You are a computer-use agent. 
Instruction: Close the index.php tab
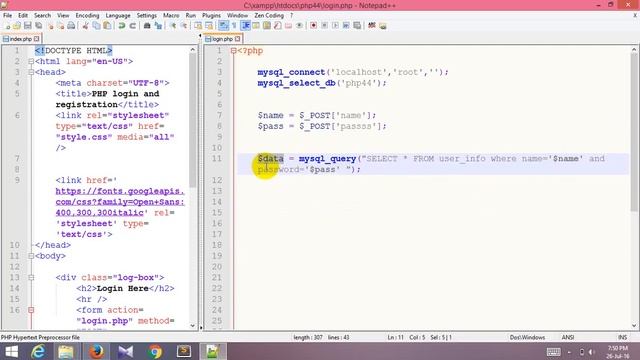pyautogui.click(x=37, y=39)
